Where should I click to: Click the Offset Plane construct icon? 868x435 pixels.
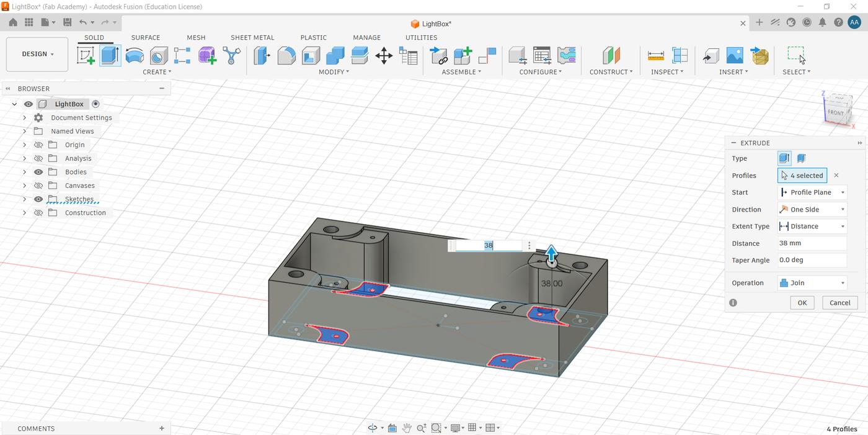pyautogui.click(x=611, y=55)
